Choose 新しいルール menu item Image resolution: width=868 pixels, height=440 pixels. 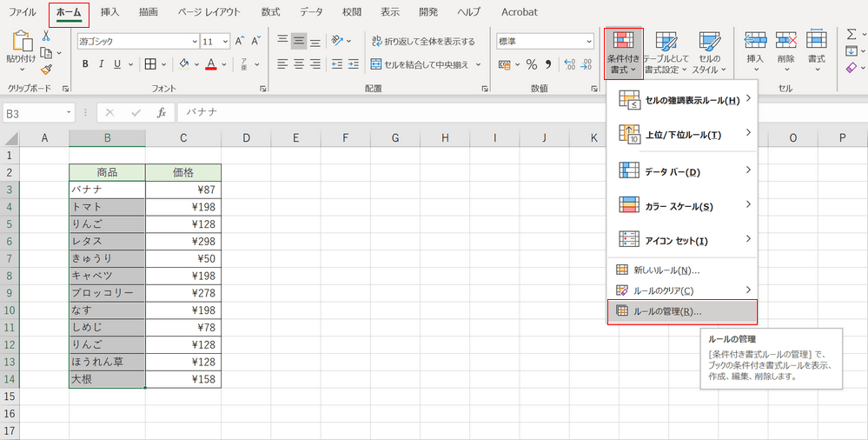coord(682,270)
